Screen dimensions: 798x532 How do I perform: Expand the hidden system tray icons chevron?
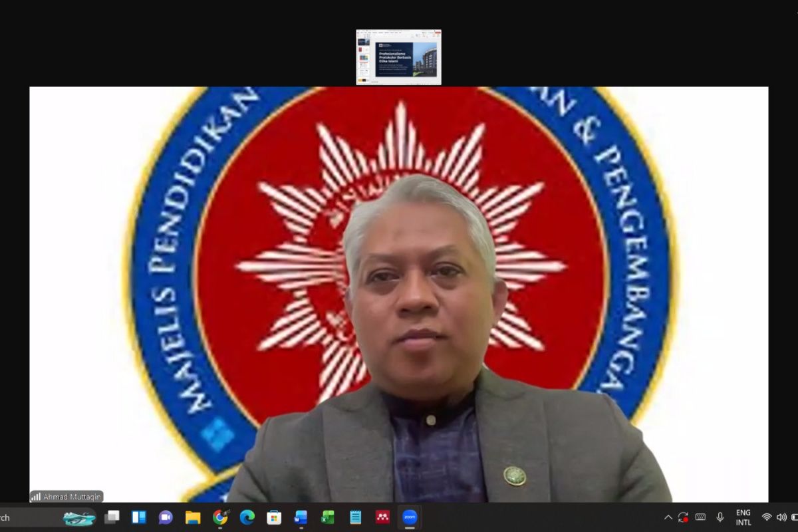click(668, 517)
